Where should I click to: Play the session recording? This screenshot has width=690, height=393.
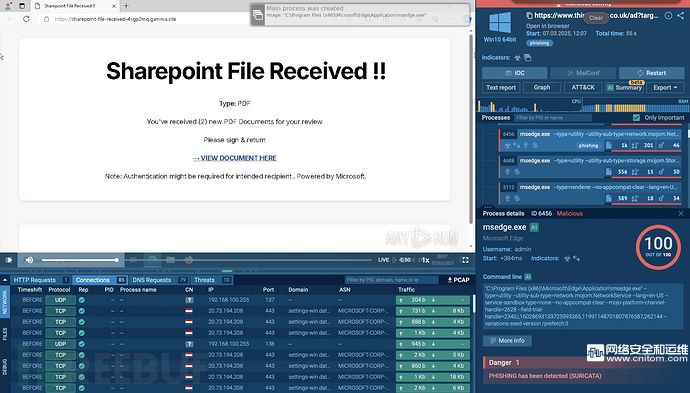pyautogui.click(x=9, y=260)
